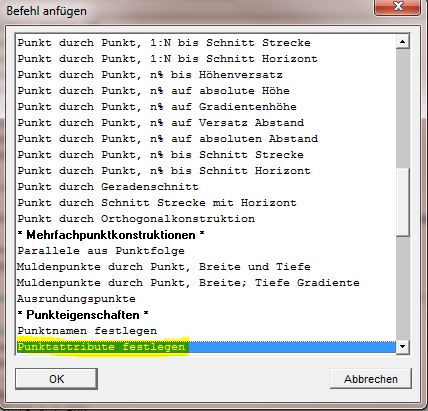This screenshot has width=428, height=411.
Task: Close the Befehl anfügen dialog
Action: point(398,7)
